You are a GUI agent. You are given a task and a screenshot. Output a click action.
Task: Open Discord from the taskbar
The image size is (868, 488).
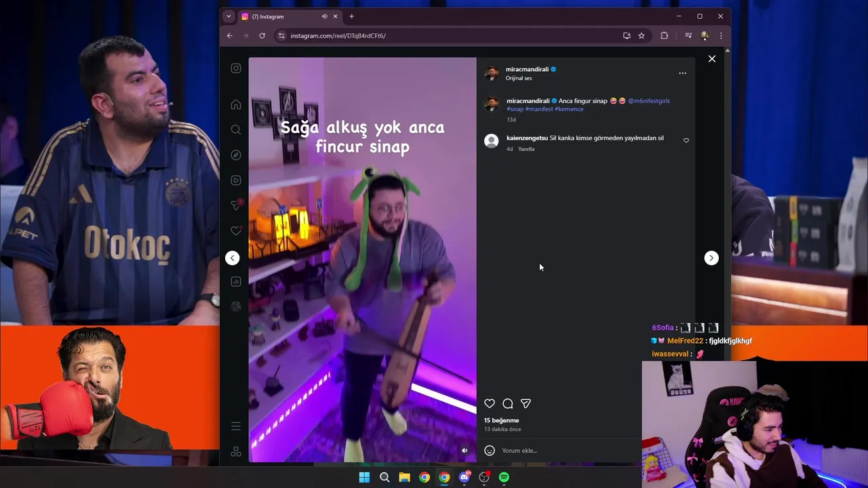(465, 477)
